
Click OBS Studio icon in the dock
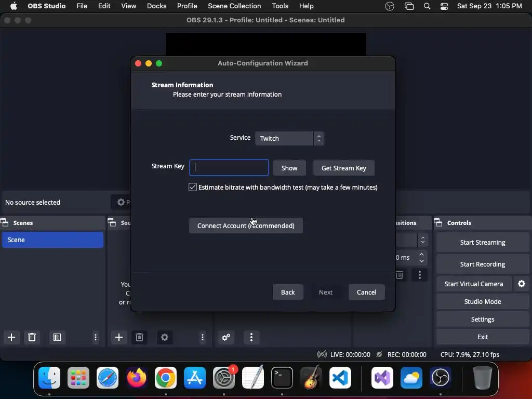point(441,378)
